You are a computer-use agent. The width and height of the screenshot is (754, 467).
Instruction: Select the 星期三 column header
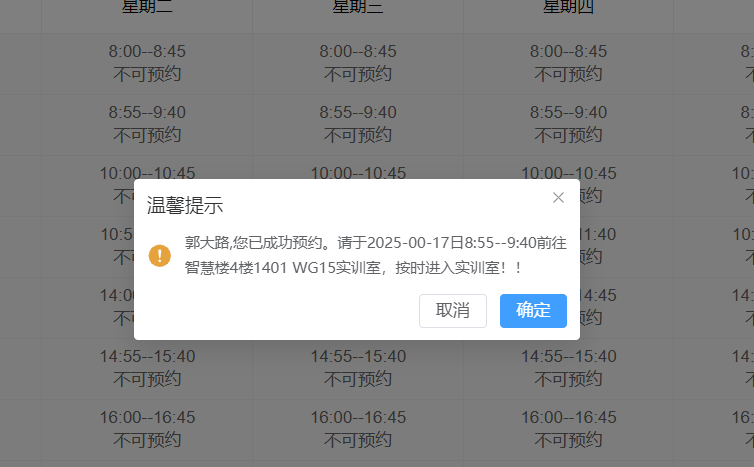click(358, 8)
